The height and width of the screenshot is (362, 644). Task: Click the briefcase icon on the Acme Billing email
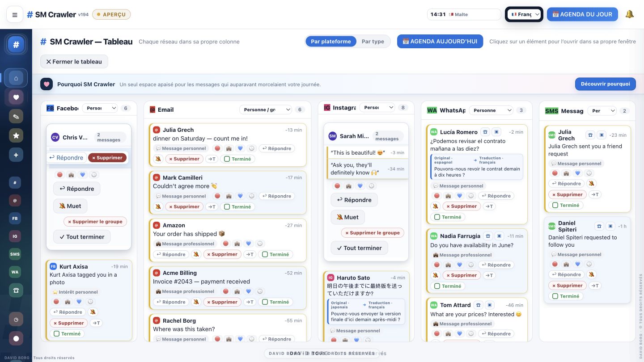pyautogui.click(x=237, y=291)
